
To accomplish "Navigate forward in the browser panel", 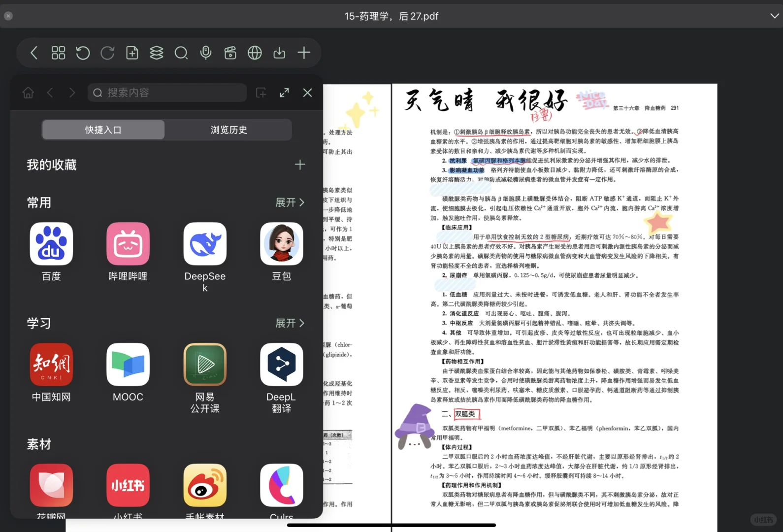I will [72, 93].
